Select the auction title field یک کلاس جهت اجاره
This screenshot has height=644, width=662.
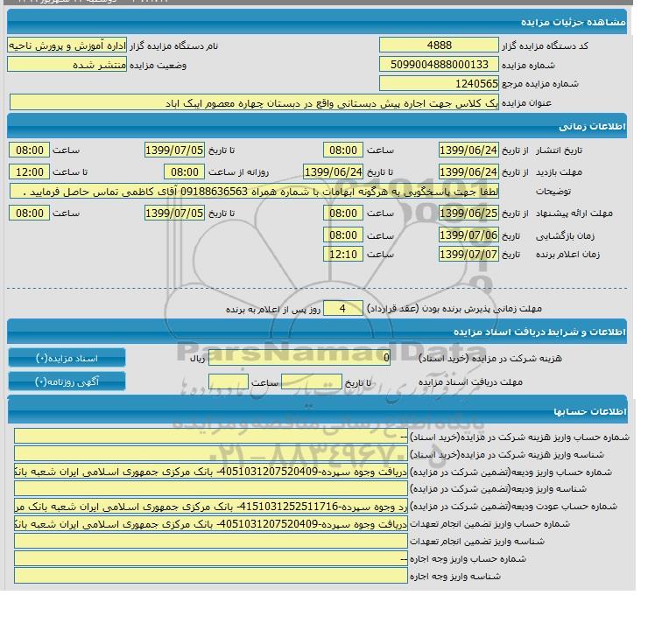[254, 103]
